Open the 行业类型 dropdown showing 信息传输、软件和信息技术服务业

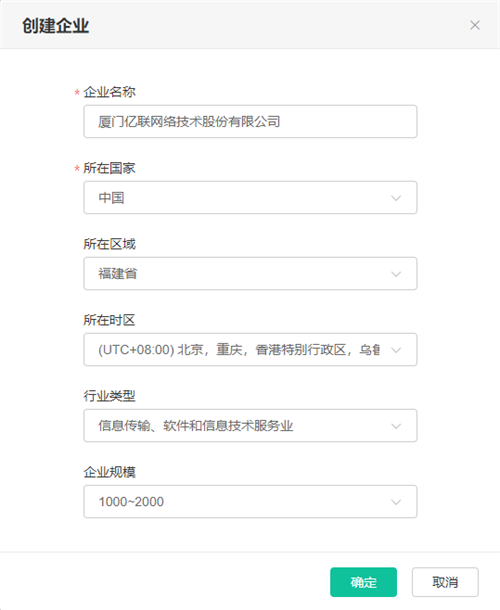pos(250,425)
